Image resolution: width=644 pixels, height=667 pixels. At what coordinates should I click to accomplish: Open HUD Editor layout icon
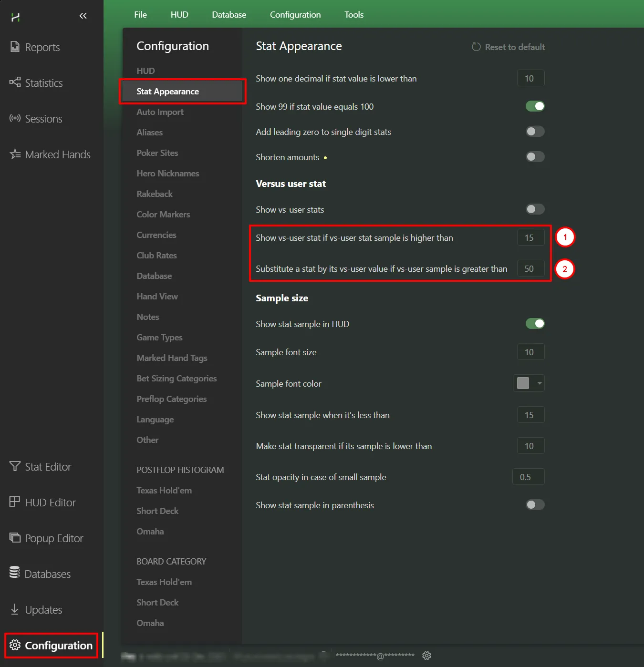[15, 502]
